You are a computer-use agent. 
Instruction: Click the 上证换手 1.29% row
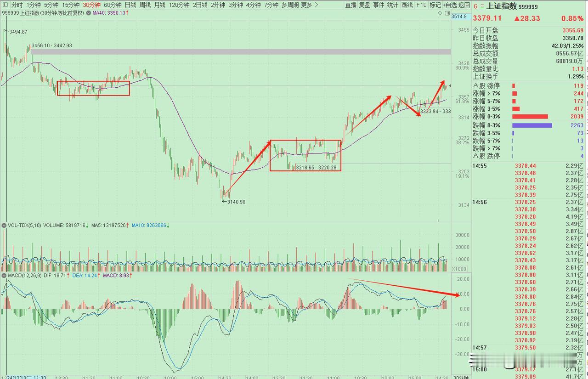pos(528,77)
